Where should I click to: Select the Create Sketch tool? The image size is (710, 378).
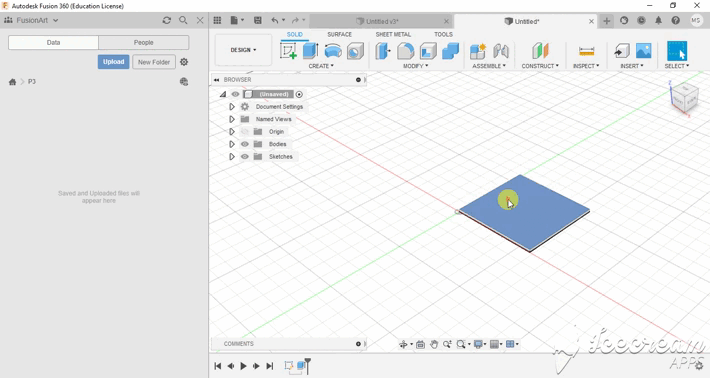pos(288,51)
